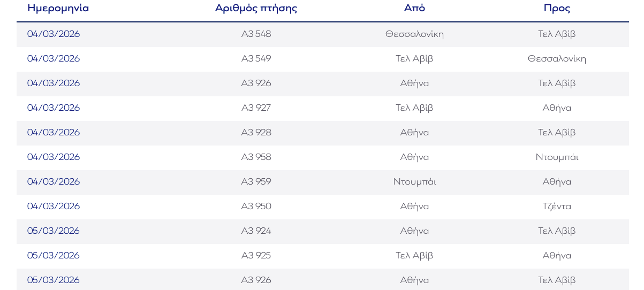
Task: Select flight number A3 925
Action: [x=256, y=256]
